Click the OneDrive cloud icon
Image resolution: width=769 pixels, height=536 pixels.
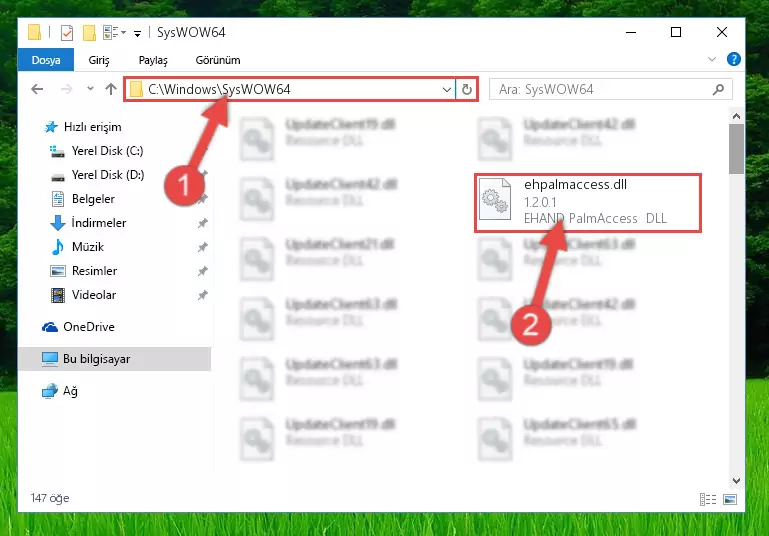coord(50,327)
